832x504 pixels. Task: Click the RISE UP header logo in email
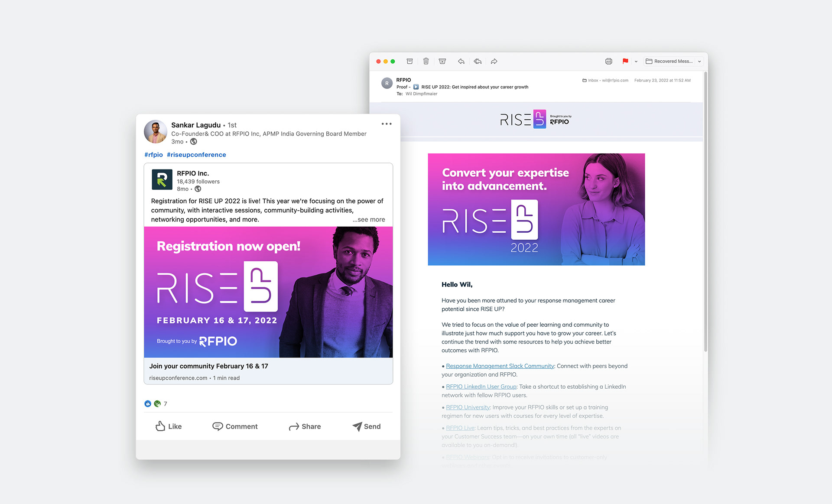536,119
